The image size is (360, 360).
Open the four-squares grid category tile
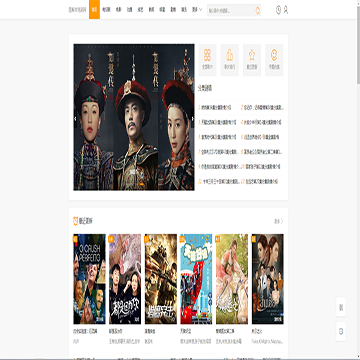coord(208,60)
